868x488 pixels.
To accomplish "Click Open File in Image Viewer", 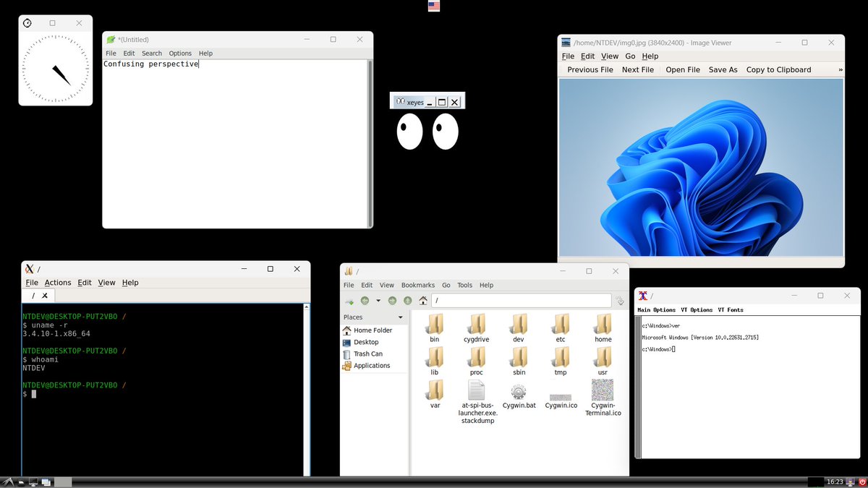I will click(x=683, y=70).
